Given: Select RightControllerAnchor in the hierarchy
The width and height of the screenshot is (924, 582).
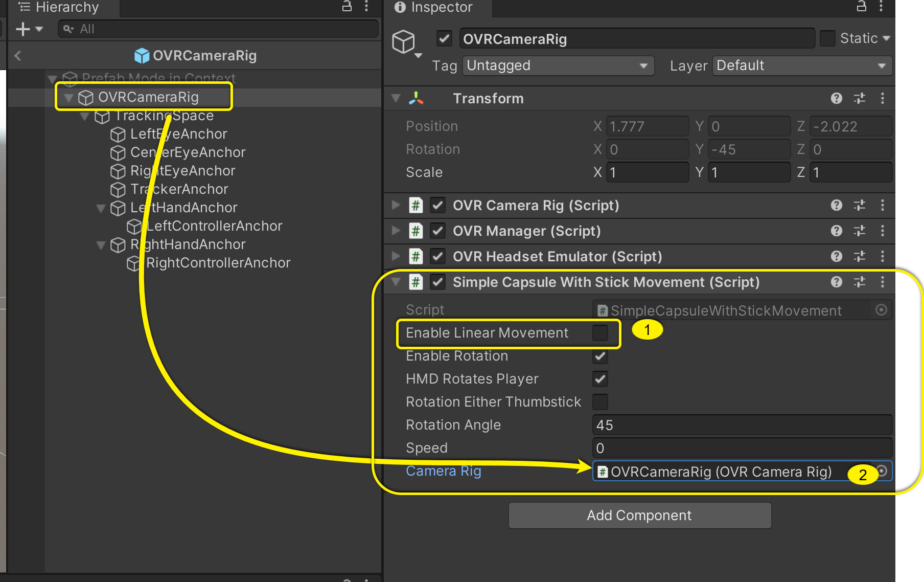Looking at the screenshot, I should coord(218,263).
